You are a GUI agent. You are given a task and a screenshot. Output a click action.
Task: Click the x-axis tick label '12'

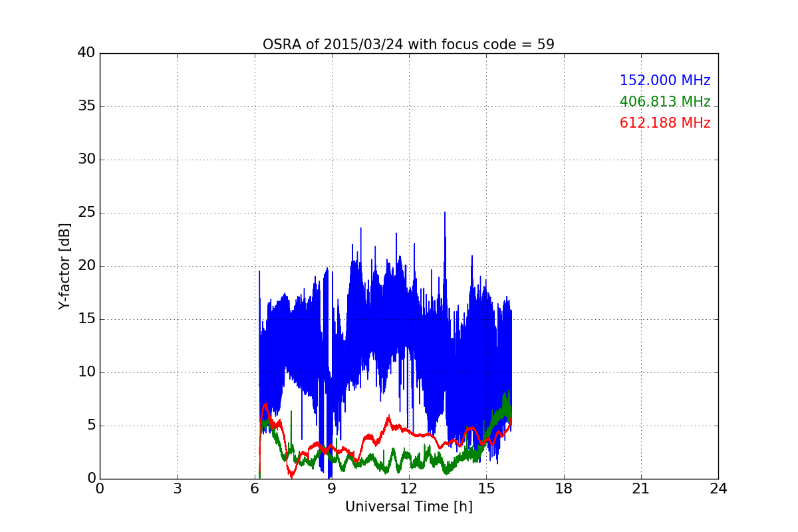[408, 488]
